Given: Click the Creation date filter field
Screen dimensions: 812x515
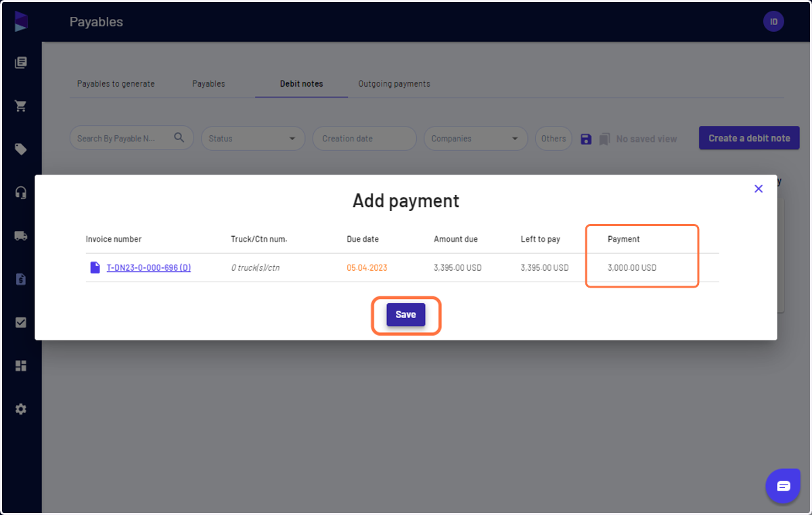Looking at the screenshot, I should point(365,138).
